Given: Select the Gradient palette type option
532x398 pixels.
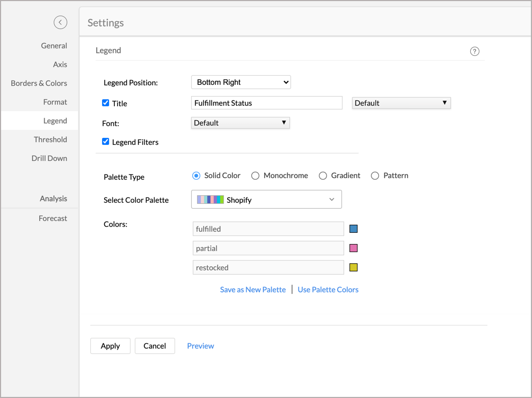Looking at the screenshot, I should (x=323, y=175).
